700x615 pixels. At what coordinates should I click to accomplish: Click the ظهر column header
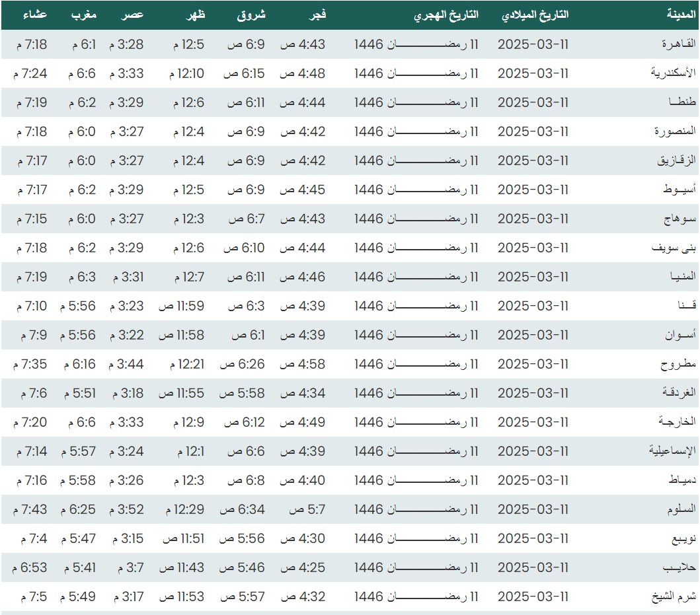coord(195,15)
